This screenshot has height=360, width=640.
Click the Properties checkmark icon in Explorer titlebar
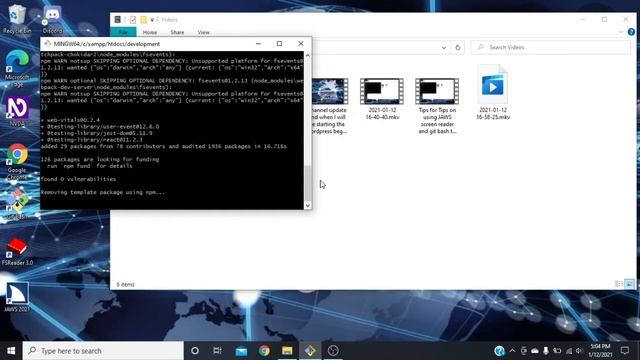pyautogui.click(x=133, y=20)
